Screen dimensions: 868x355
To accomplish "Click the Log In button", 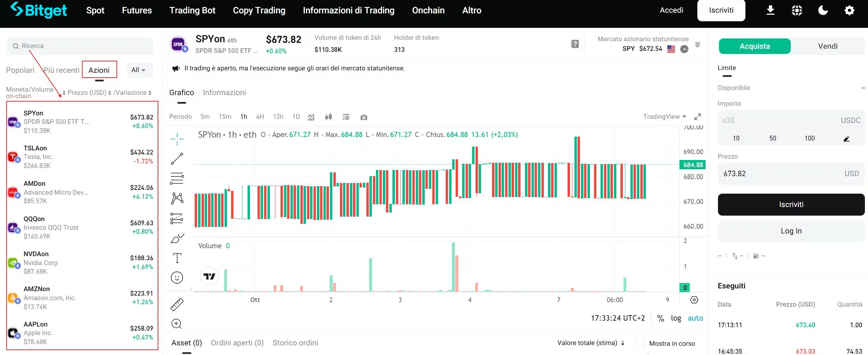I will 791,231.
